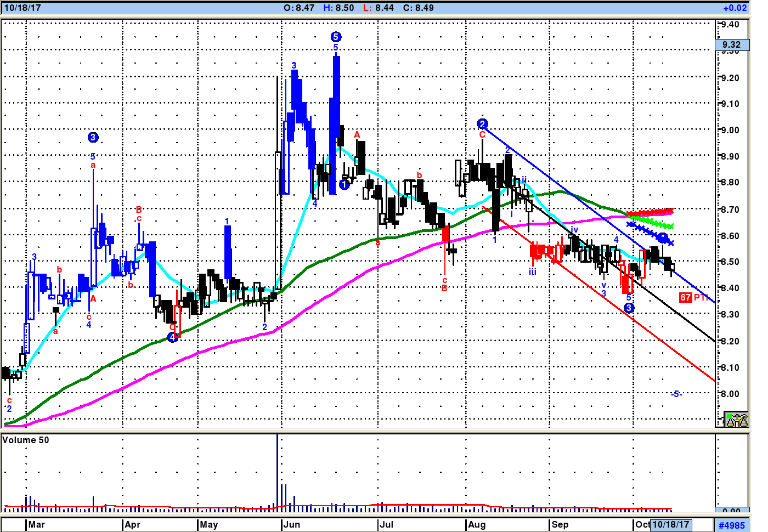
Task: Click the 10/18/17 date in header bar
Action: pos(22,8)
